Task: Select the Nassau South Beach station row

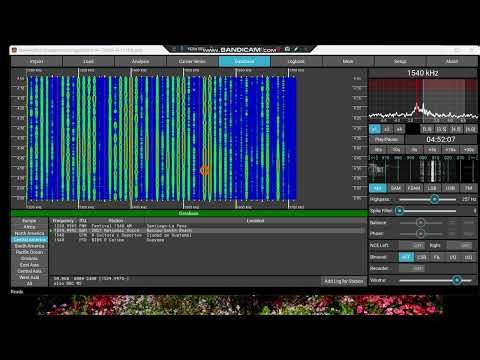Action: [207, 231]
